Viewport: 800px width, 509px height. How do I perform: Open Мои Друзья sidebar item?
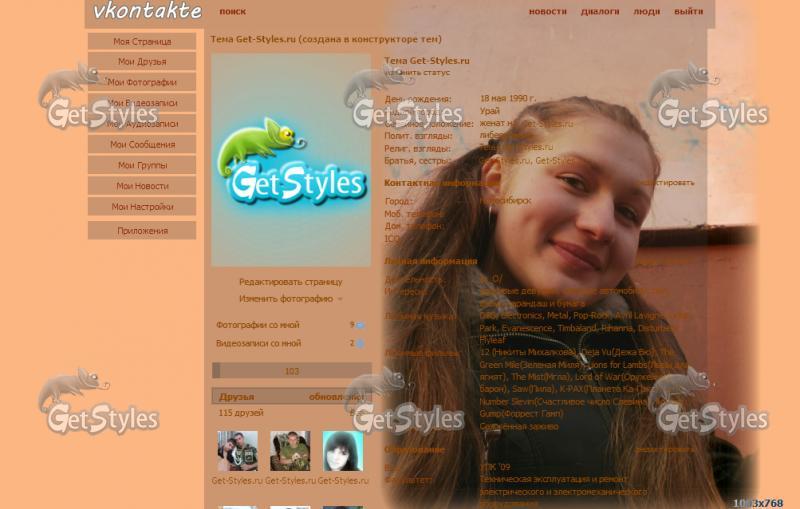click(142, 61)
